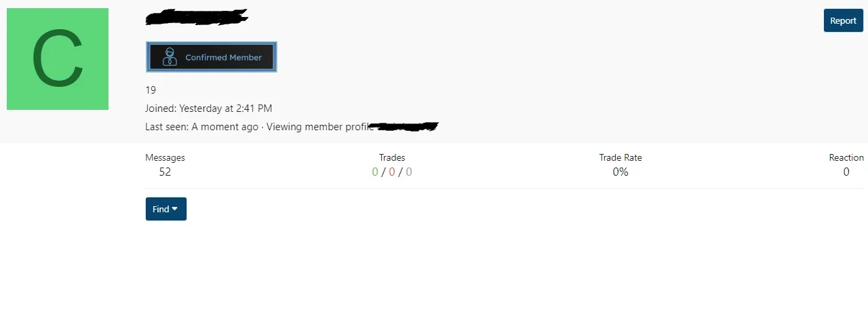Screen dimensions: 868x312
Task: Open the 52 messages count
Action: [165, 172]
